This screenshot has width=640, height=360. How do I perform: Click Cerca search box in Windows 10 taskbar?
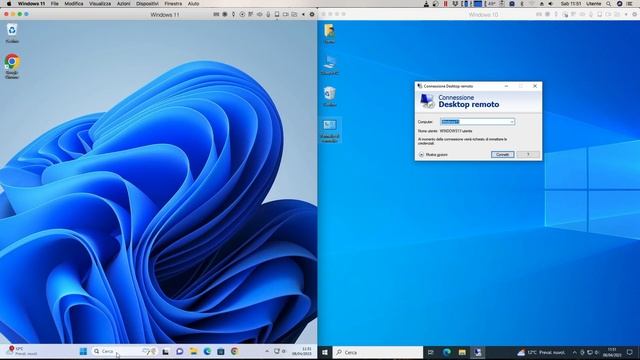(378, 352)
